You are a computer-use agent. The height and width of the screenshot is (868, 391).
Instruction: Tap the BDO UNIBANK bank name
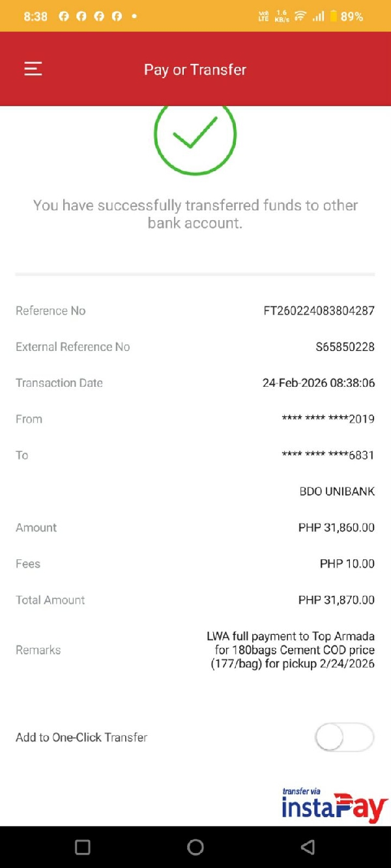point(337,492)
